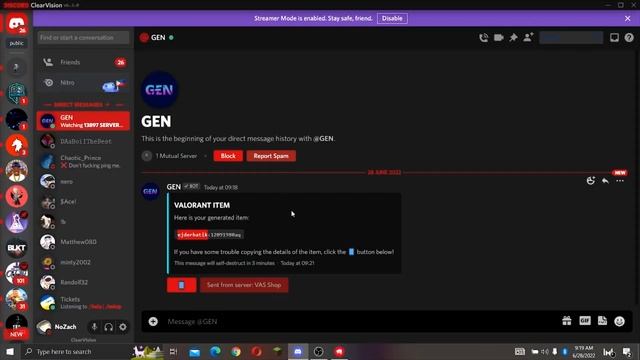Image resolution: width=640 pixels, height=360 pixels.
Task: Open Chaotic_Prince direct message
Action: tap(84, 161)
